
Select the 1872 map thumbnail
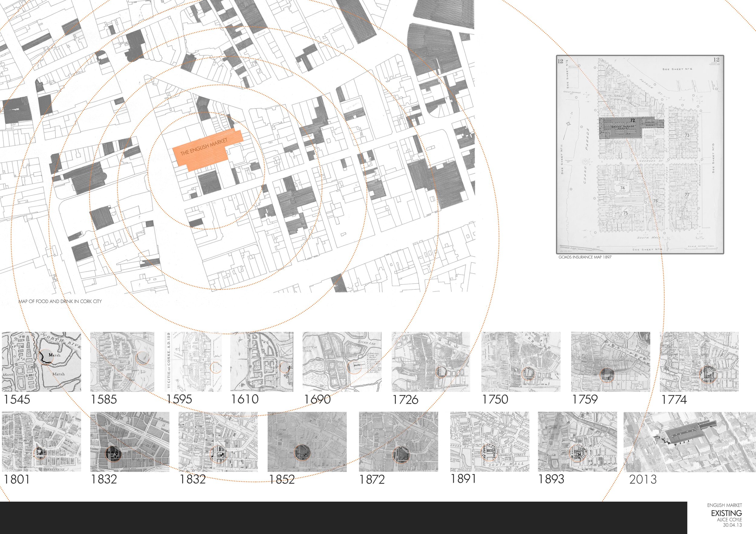click(399, 441)
